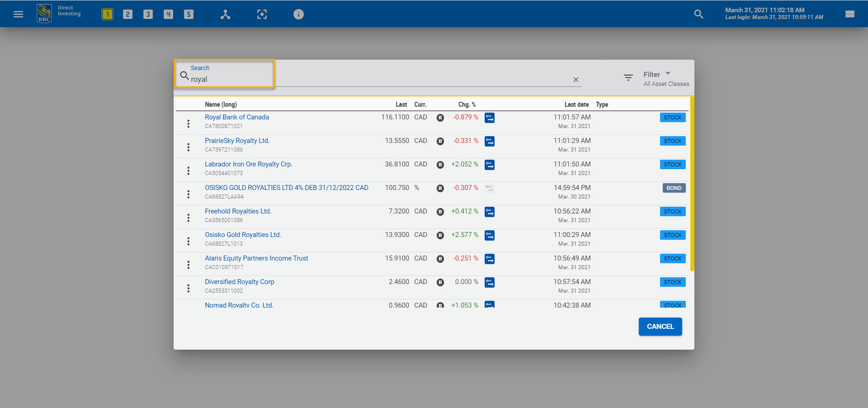This screenshot has width=868, height=408.
Task: Open the kebab menu beside Diversified Royalty Corp
Action: coord(189,288)
